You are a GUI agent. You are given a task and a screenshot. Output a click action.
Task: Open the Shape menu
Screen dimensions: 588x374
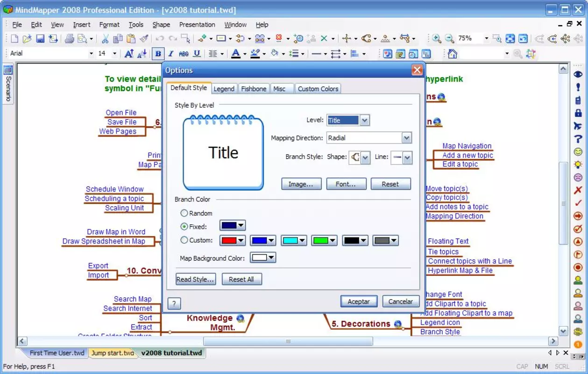[161, 25]
